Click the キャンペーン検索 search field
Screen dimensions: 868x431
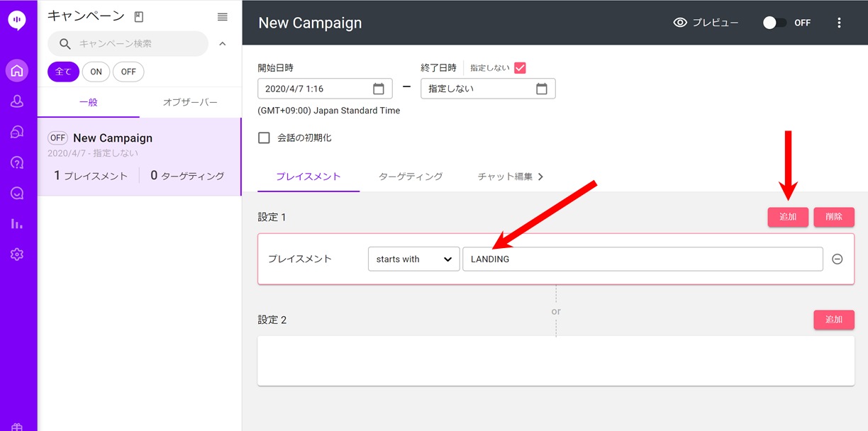tap(128, 44)
